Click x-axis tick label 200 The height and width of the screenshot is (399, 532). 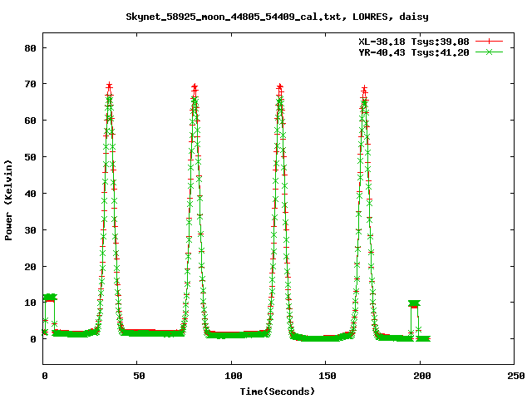point(421,376)
